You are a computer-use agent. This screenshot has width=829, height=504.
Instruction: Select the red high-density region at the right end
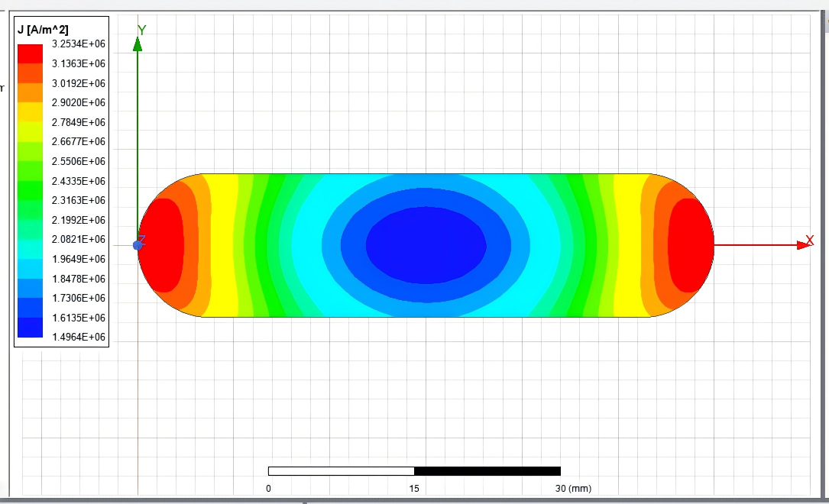coord(689,244)
